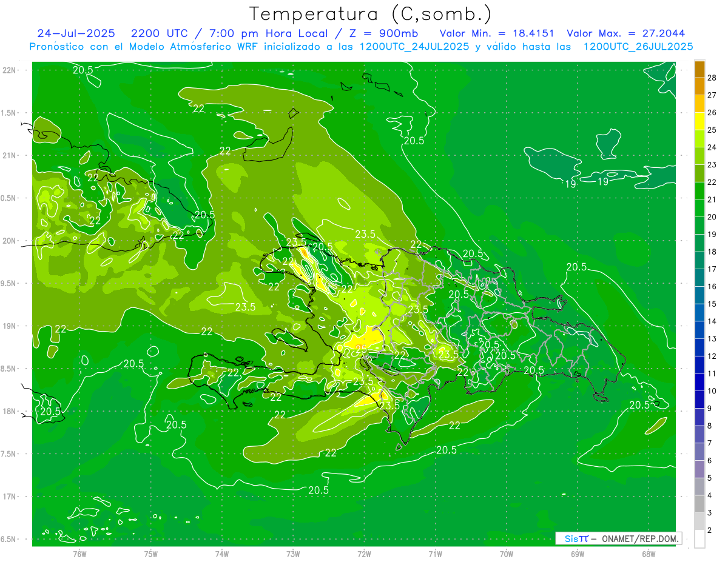The width and height of the screenshot is (728, 562).
Task: Click the '74W' longitude axis label
Action: tap(222, 554)
